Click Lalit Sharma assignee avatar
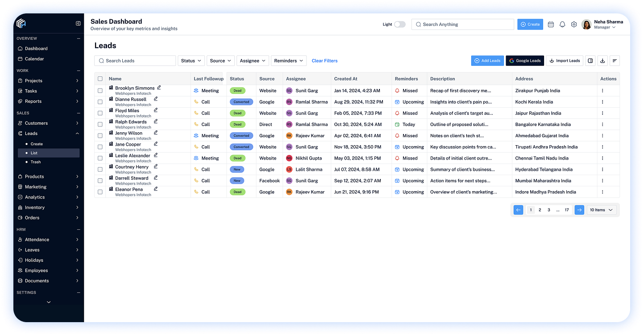Image resolution: width=644 pixels, height=336 pixels. click(x=289, y=169)
